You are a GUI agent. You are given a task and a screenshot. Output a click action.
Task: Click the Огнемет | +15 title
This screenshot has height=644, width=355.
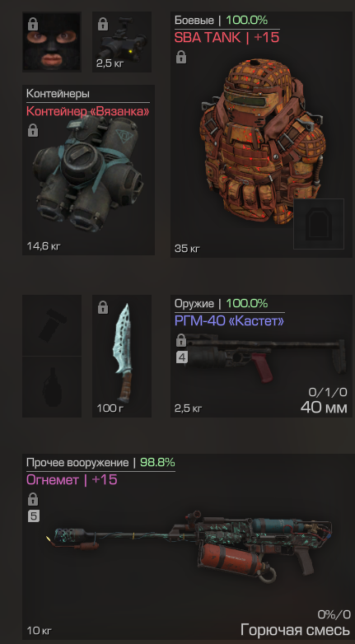[x=72, y=479]
